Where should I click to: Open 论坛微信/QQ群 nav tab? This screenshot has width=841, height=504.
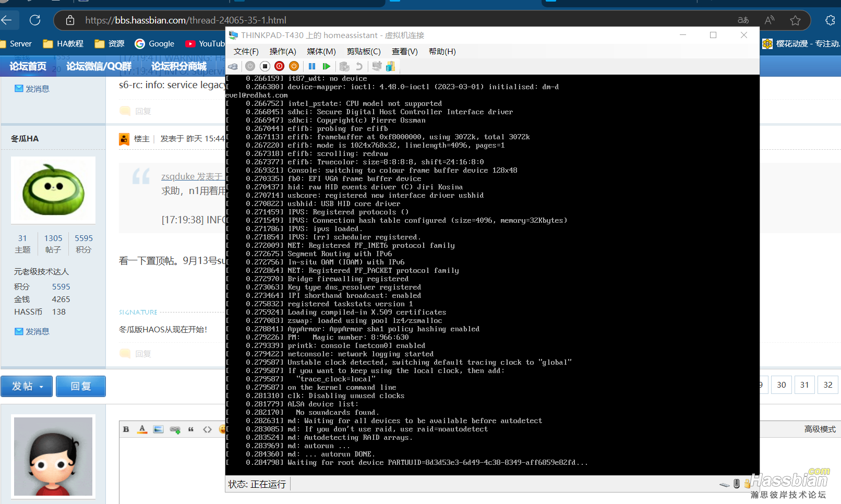coord(99,66)
